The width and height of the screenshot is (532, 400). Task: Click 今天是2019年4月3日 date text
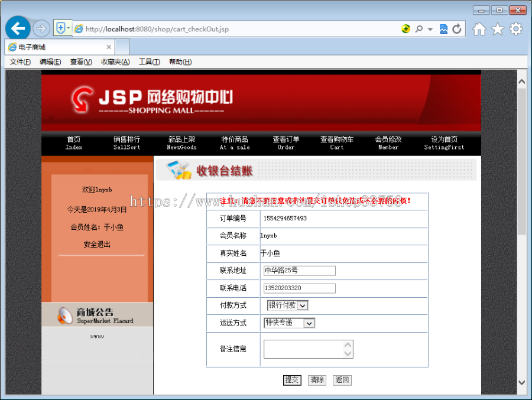pos(97,209)
